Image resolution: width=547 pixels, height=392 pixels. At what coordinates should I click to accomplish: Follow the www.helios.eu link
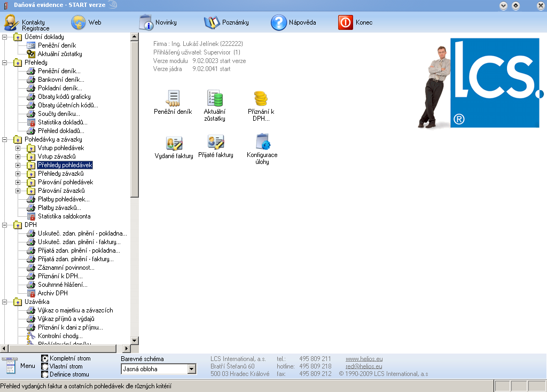(x=364, y=359)
